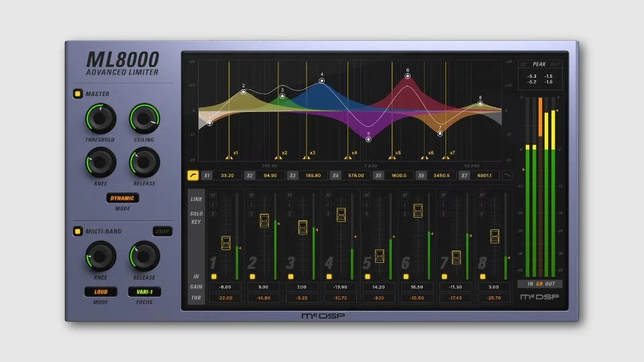The width and height of the screenshot is (644, 362).
Task: Click the Multi-Band Release knob
Action: tap(144, 257)
